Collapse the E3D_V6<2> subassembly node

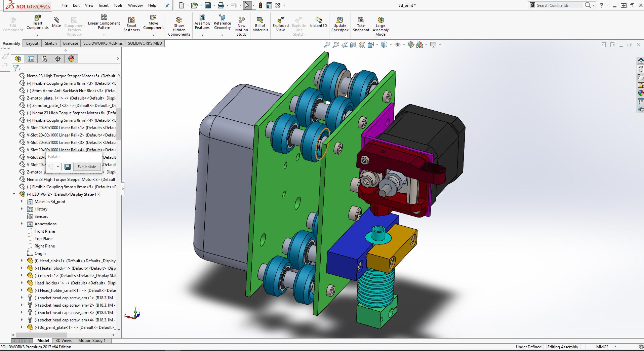[14, 194]
